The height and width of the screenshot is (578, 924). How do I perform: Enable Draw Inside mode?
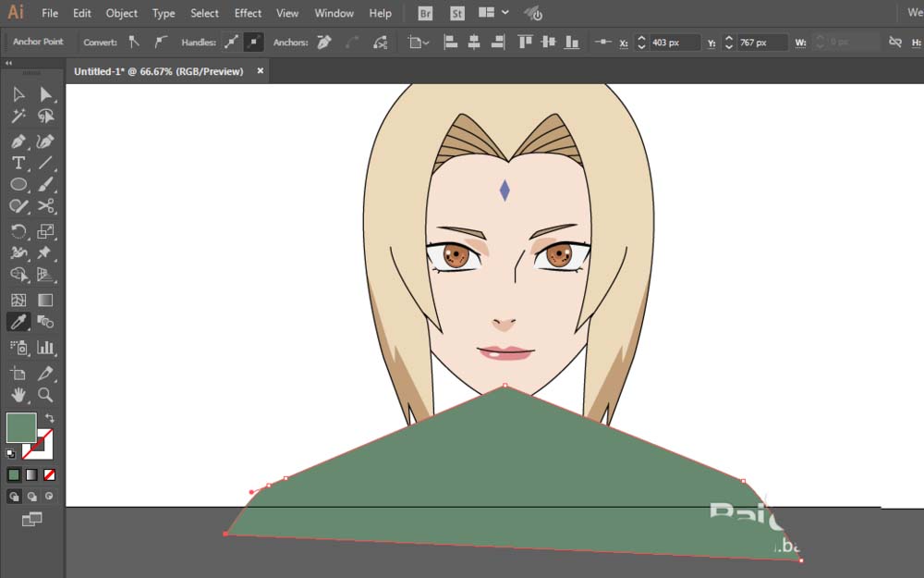click(50, 497)
